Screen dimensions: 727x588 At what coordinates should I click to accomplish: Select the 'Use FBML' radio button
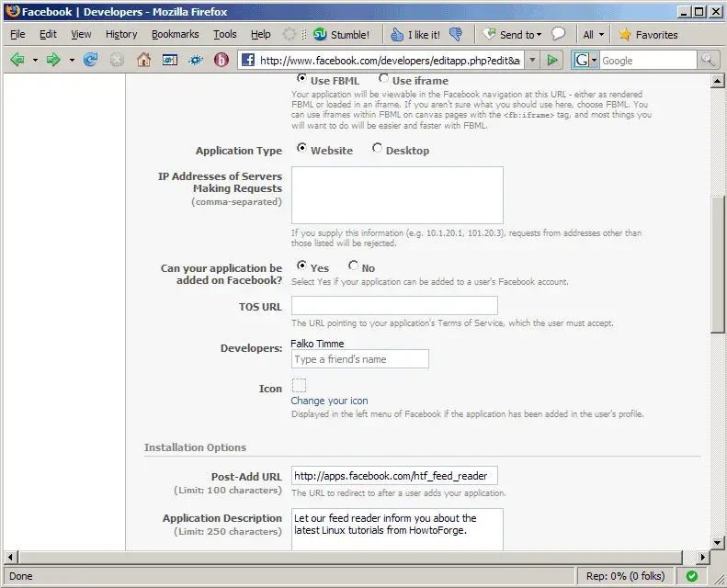[x=301, y=78]
